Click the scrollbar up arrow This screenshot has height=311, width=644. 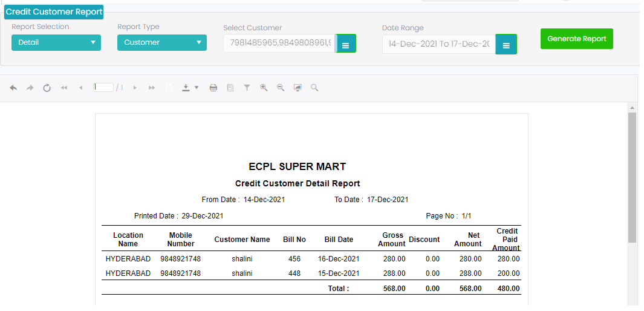[x=632, y=108]
